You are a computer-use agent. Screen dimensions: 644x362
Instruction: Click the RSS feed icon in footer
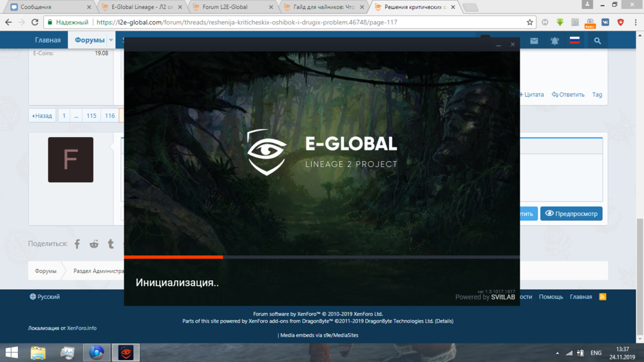coord(602,297)
